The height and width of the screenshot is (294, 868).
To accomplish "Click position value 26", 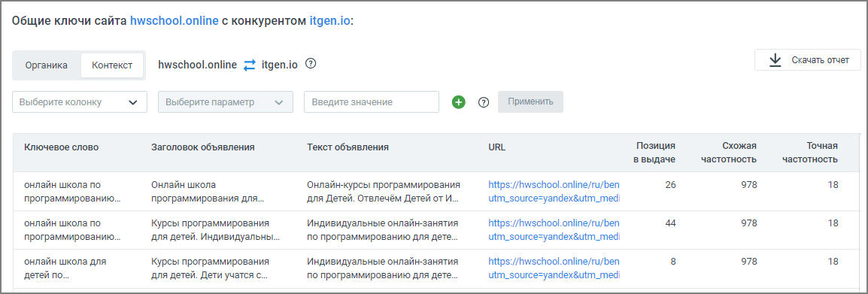I will pyautogui.click(x=670, y=184).
